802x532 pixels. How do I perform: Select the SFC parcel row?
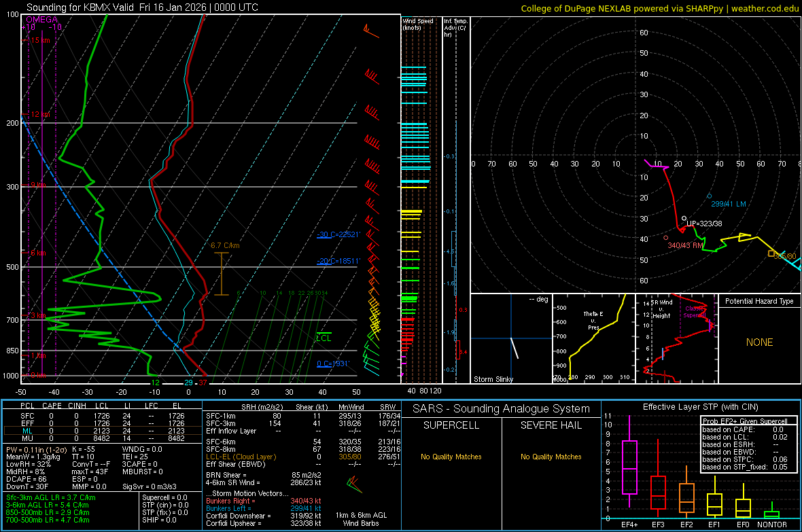click(x=103, y=416)
